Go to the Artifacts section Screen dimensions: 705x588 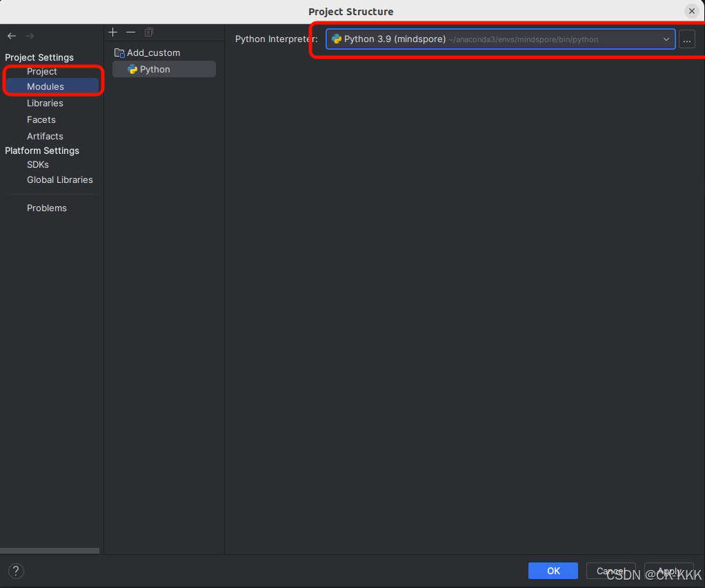pyautogui.click(x=45, y=136)
